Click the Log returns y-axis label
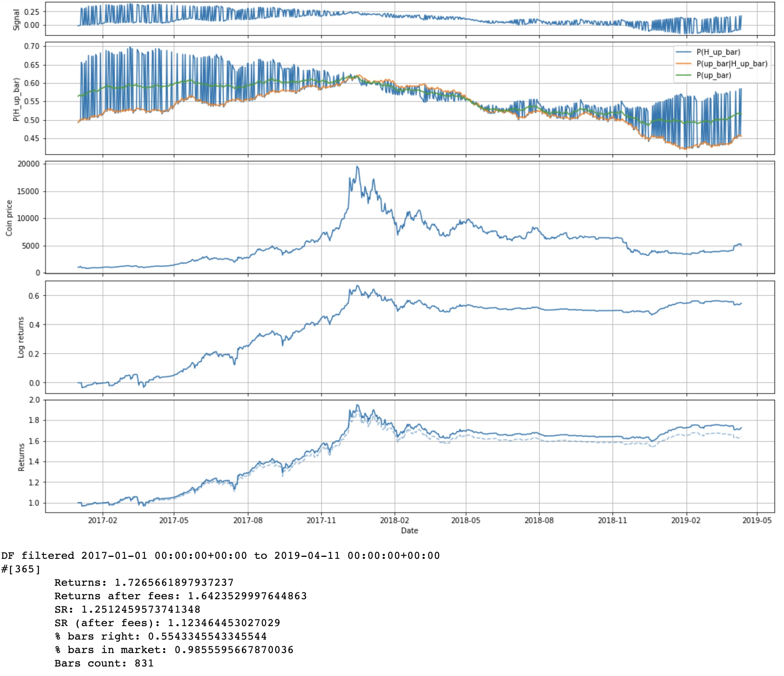This screenshot has height=676, width=784. point(21,337)
